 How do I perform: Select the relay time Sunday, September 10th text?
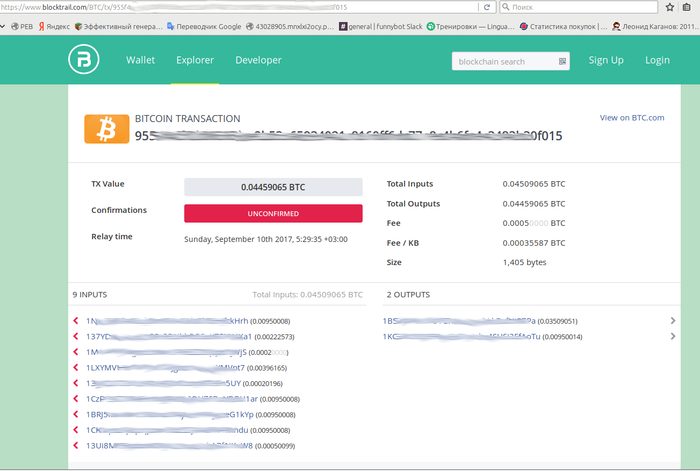tap(266, 239)
